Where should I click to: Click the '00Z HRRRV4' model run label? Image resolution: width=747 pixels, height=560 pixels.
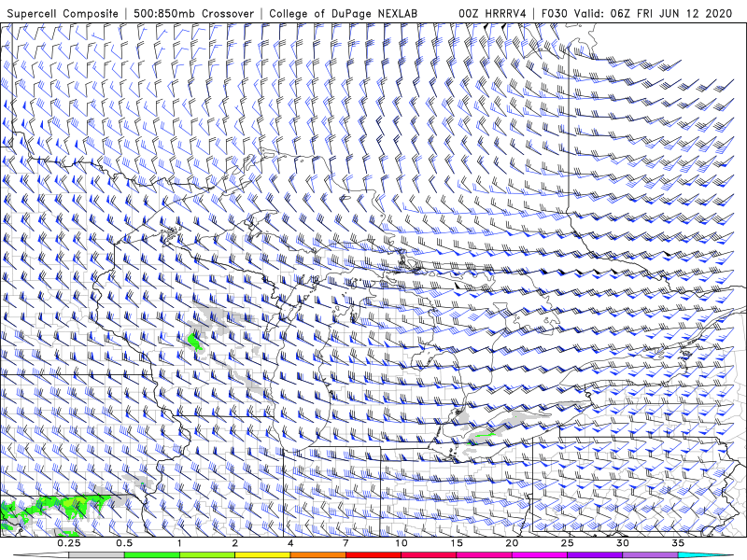(x=492, y=13)
